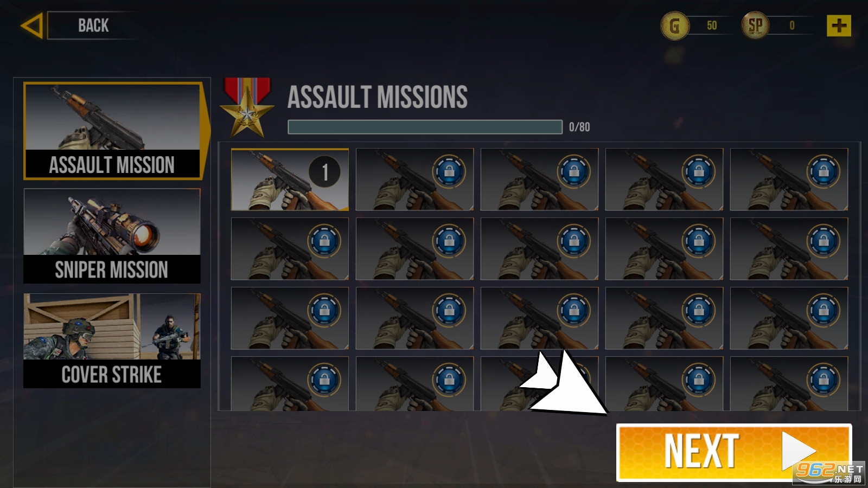This screenshot has width=868, height=488.
Task: Click the yellow plus add-currency icon
Action: [x=839, y=25]
